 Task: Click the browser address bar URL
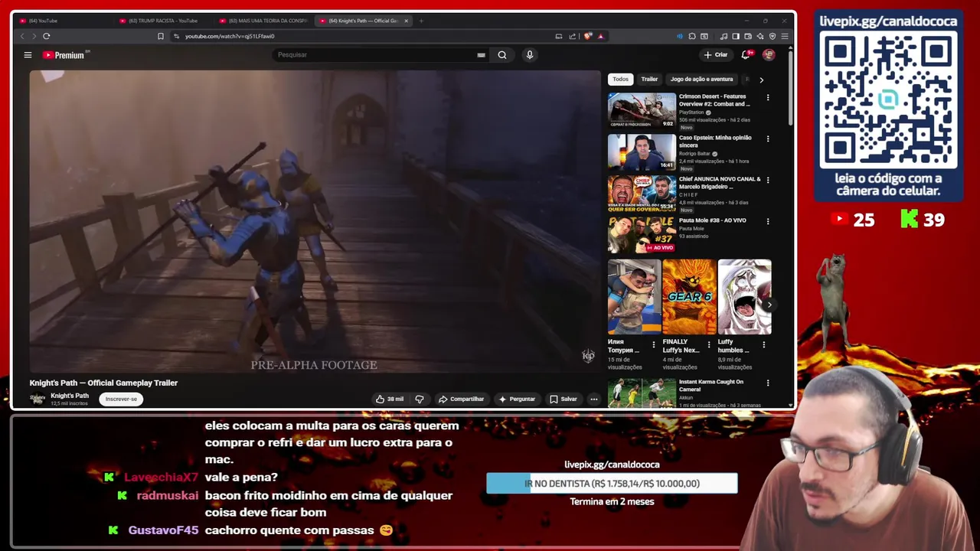tap(230, 36)
